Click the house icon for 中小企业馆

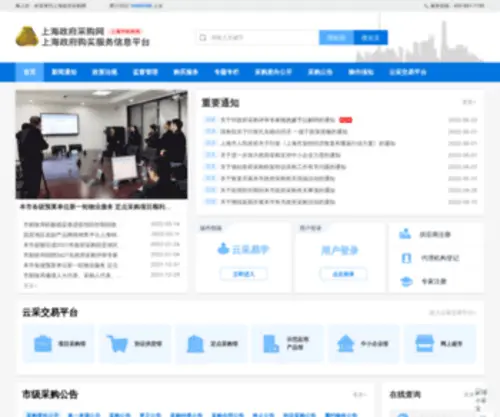(x=346, y=343)
